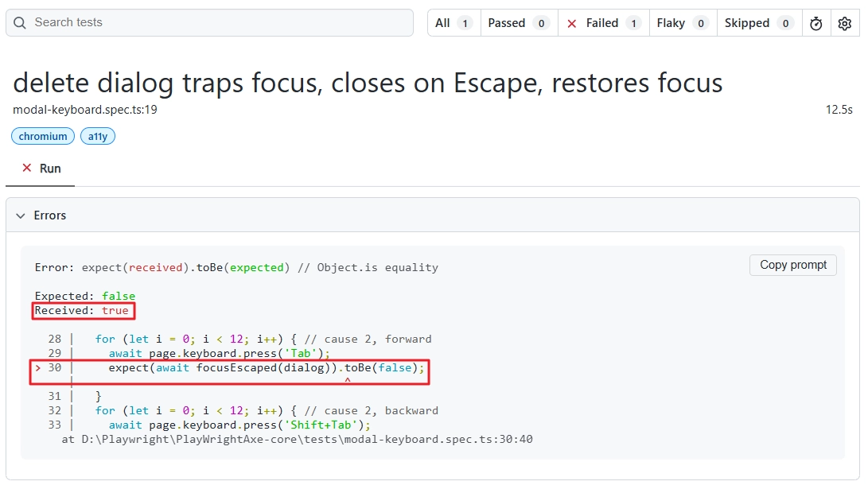Select the Run tab
Image resolution: width=868 pixels, height=489 pixels.
click(41, 169)
